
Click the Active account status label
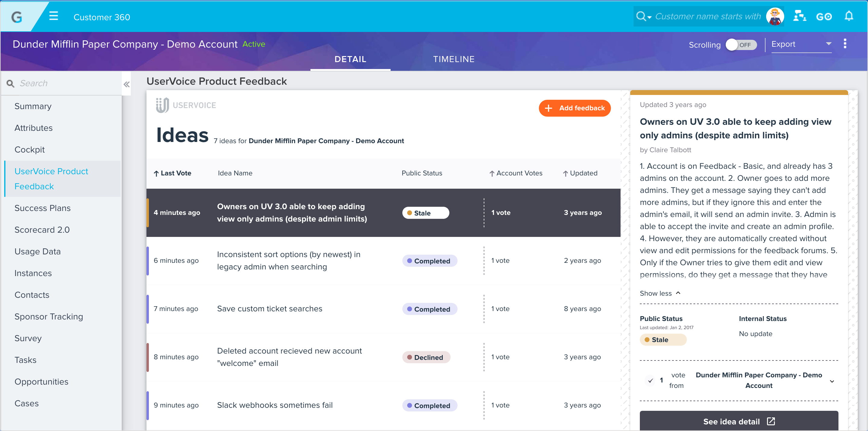click(x=254, y=44)
